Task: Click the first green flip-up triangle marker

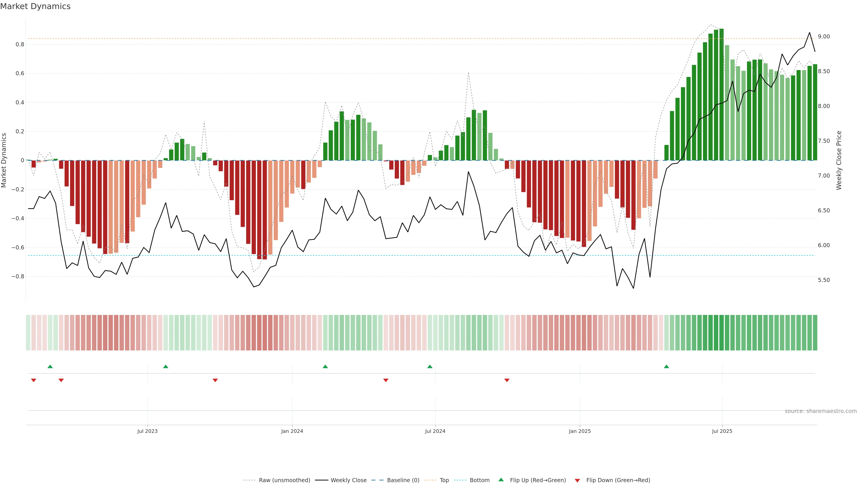Action: [x=50, y=366]
